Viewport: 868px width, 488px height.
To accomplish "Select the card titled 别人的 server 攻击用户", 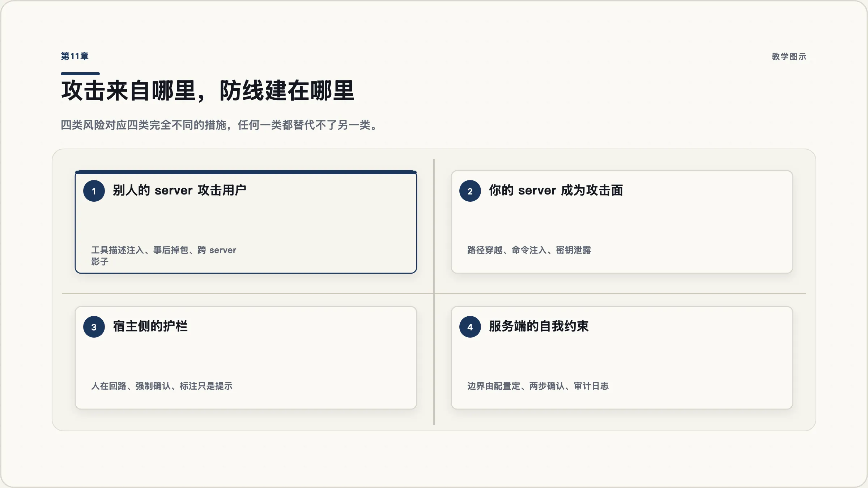I will point(246,222).
